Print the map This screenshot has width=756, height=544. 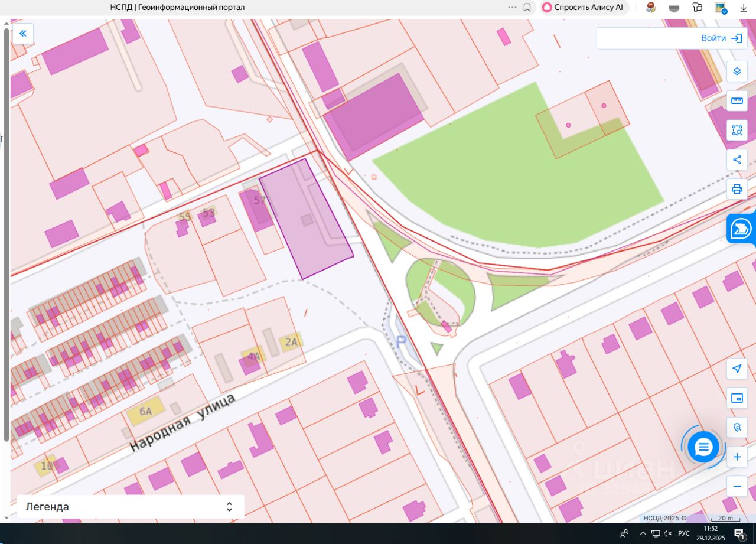pos(737,189)
